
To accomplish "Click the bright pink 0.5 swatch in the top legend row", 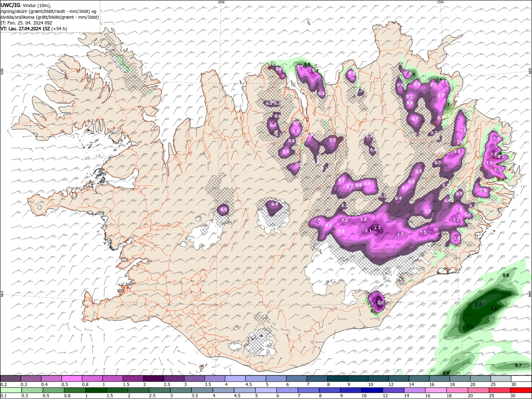I will pyautogui.click(x=71, y=379).
